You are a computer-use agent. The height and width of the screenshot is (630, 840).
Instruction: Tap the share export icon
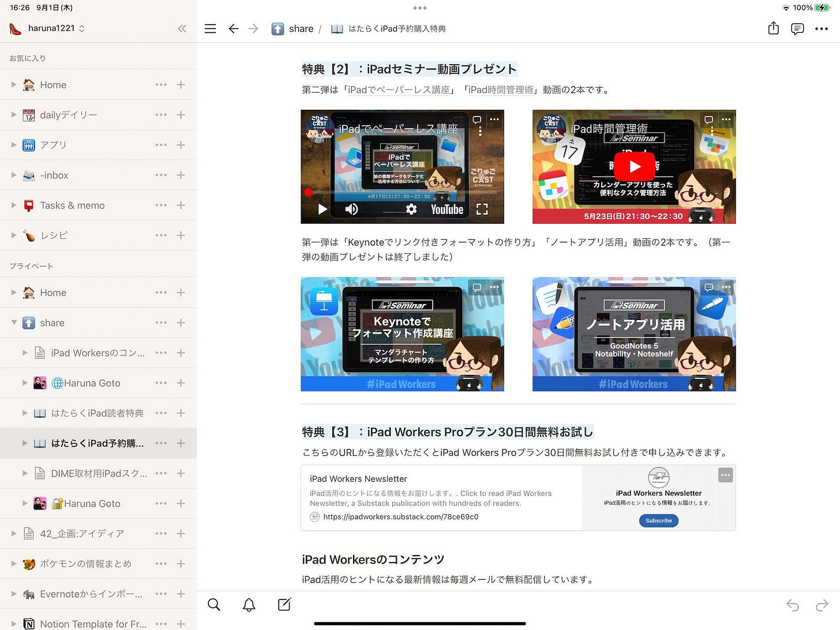[774, 28]
